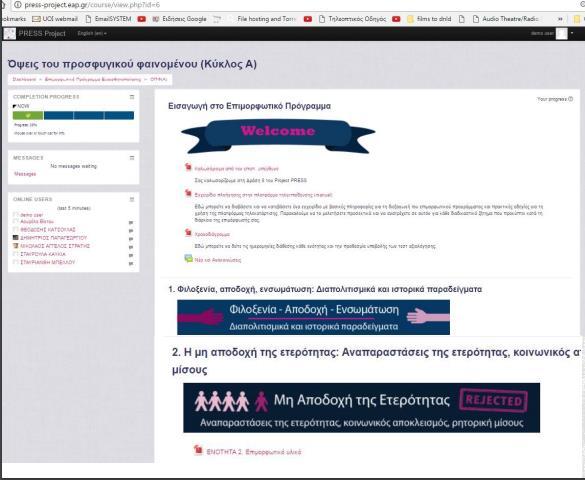The width and height of the screenshot is (585, 480).
Task: Send a message to ΣΤΑΥΡΟΥΛΑ ΚΑΥΚΙΑ via the envelope icon
Action: 131,255
